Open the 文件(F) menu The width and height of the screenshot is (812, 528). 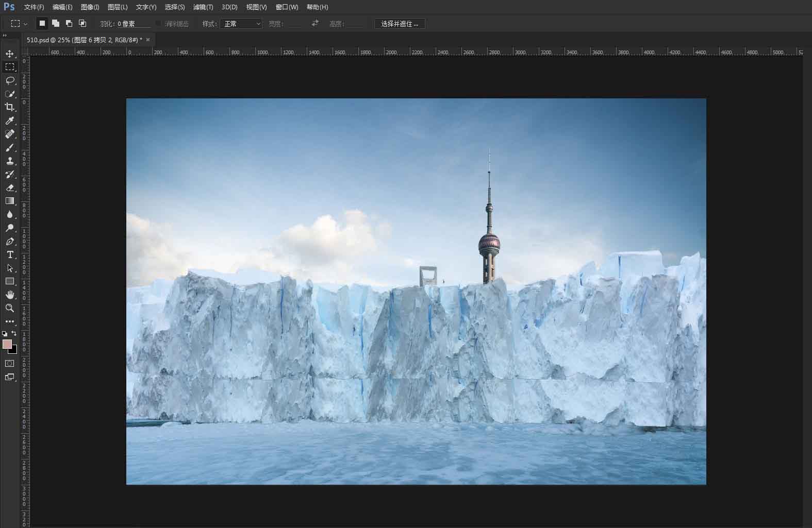pyautogui.click(x=34, y=7)
